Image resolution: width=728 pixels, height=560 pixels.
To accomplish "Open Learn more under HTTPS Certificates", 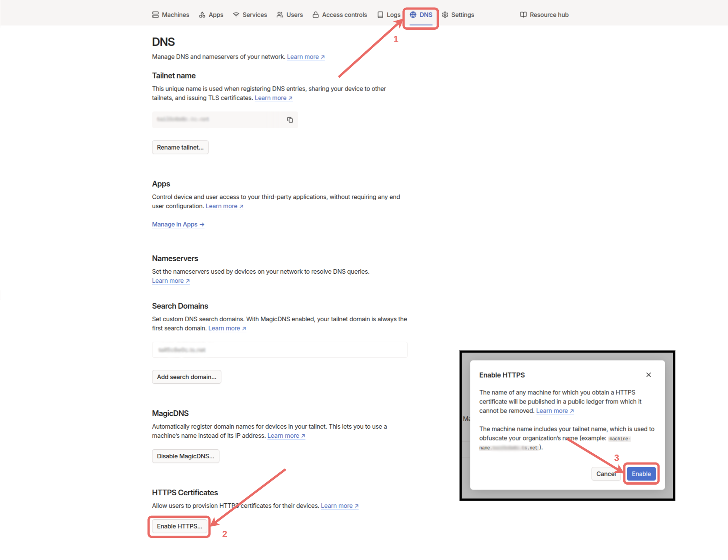I will pyautogui.click(x=339, y=506).
